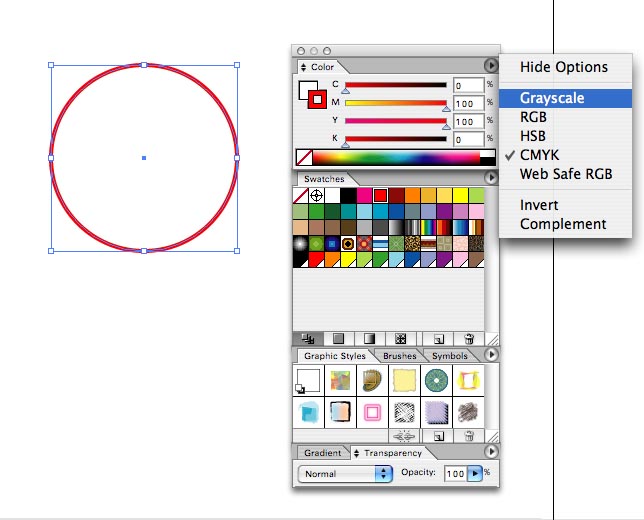The height and width of the screenshot is (520, 644).
Task: Switch to the Gradient tab
Action: coord(322,453)
